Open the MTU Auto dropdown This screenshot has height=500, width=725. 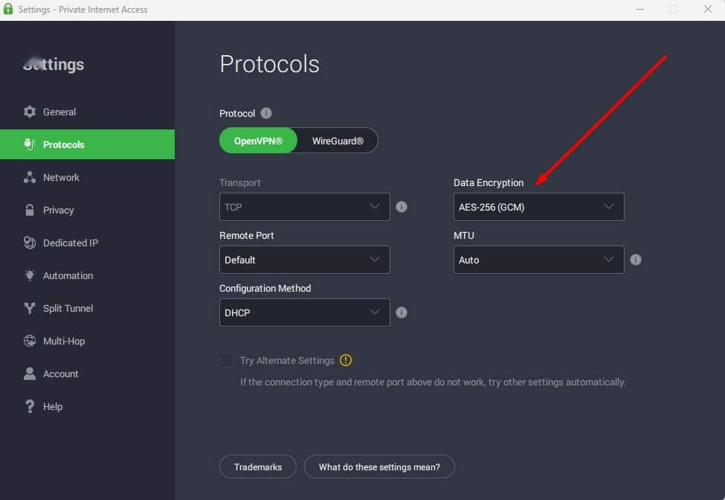538,260
